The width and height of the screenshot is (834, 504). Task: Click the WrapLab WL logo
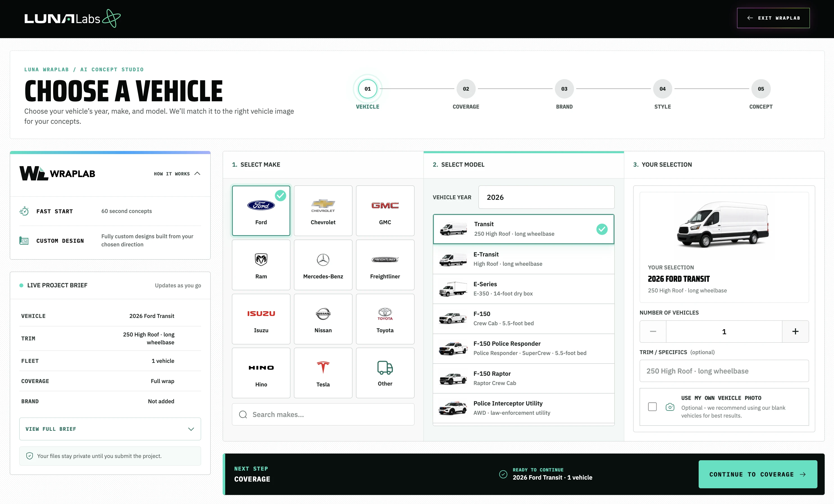coord(57,173)
